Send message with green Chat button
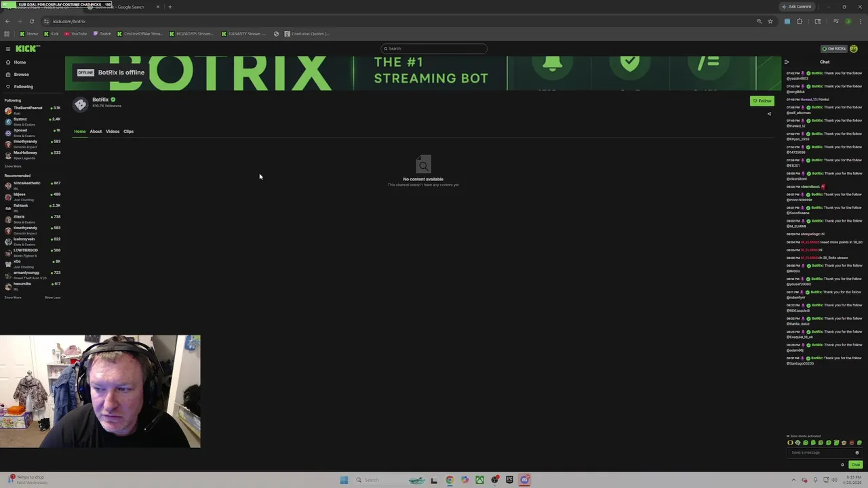The width and height of the screenshot is (868, 488). coord(855,465)
